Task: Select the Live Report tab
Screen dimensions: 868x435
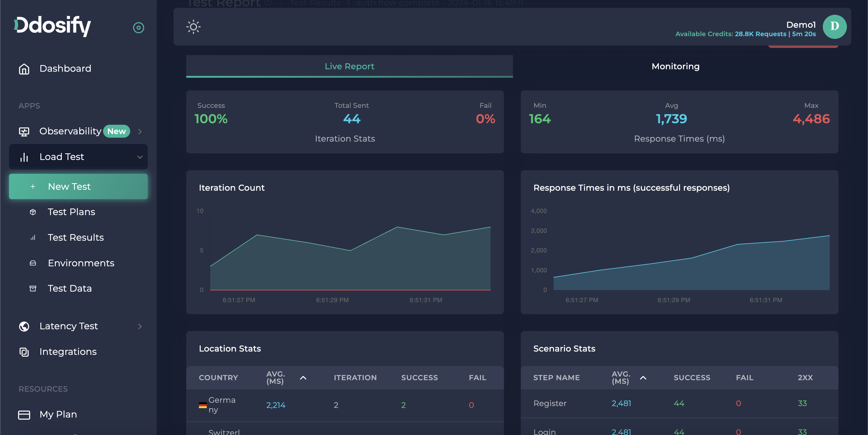Action: click(349, 66)
